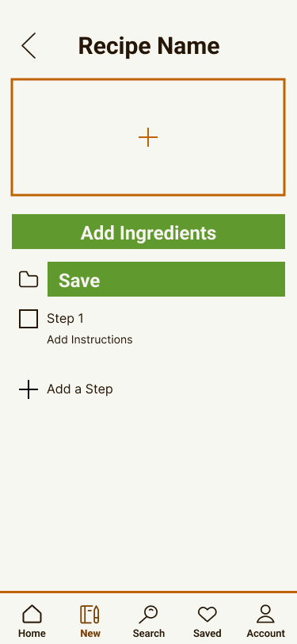Click the empty photo upload box
The height and width of the screenshot is (644, 297).
click(148, 137)
